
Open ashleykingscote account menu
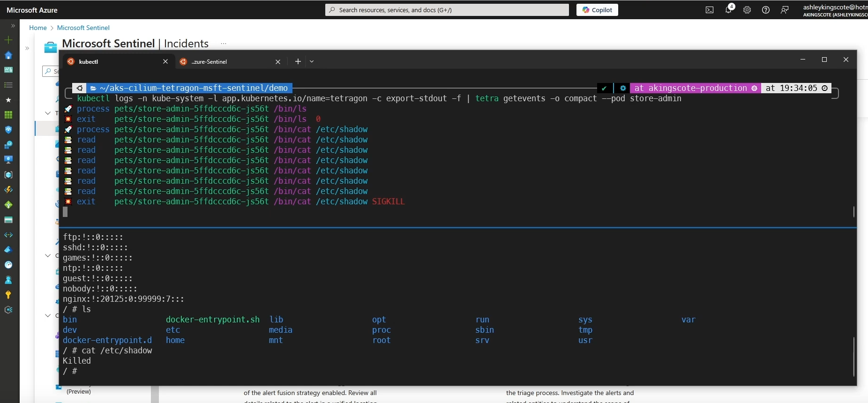tap(835, 10)
